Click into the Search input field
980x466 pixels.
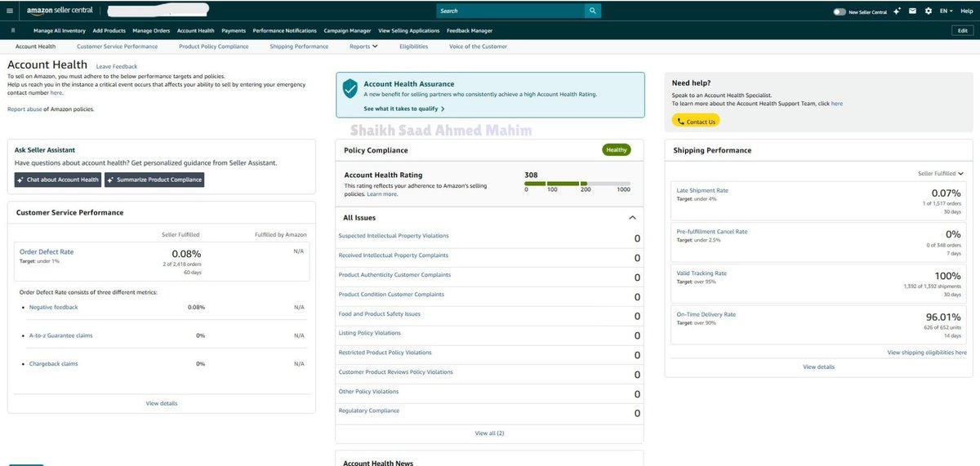tap(510, 11)
